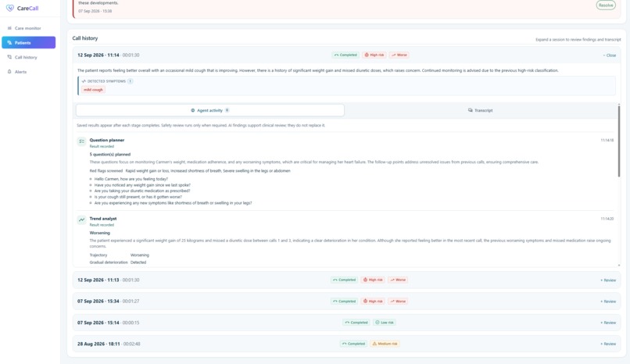Switch to the Transcript tab
630x364 pixels.
(x=481, y=110)
